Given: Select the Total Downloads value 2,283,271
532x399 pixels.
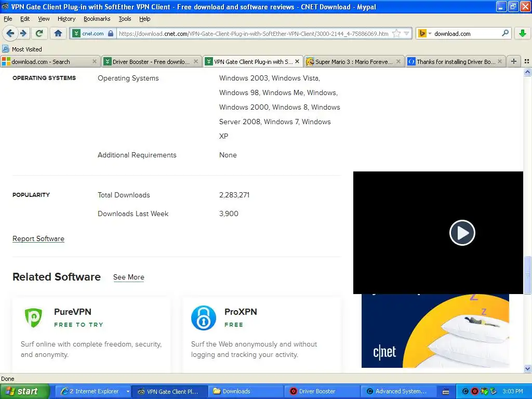Looking at the screenshot, I should pyautogui.click(x=234, y=195).
